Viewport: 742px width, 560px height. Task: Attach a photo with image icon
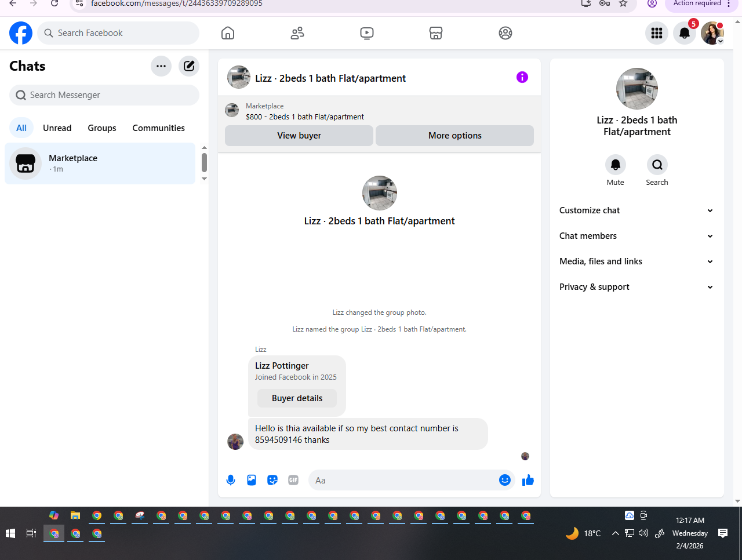252,480
